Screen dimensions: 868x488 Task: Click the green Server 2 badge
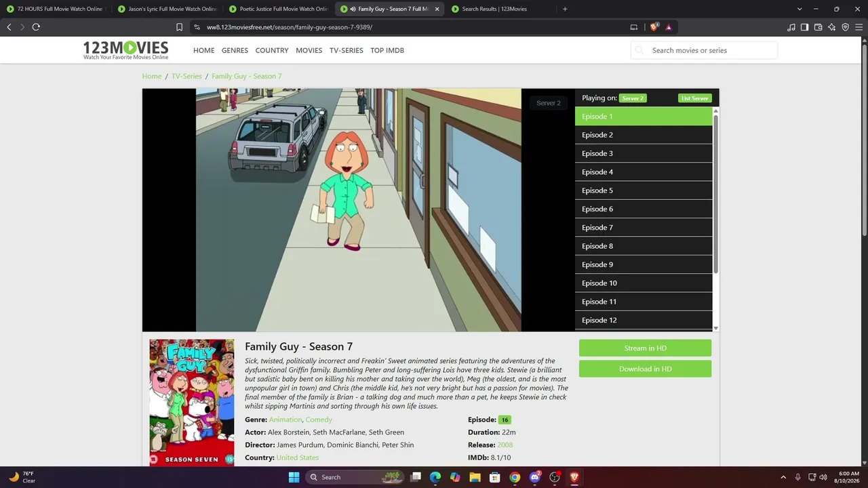tap(633, 98)
